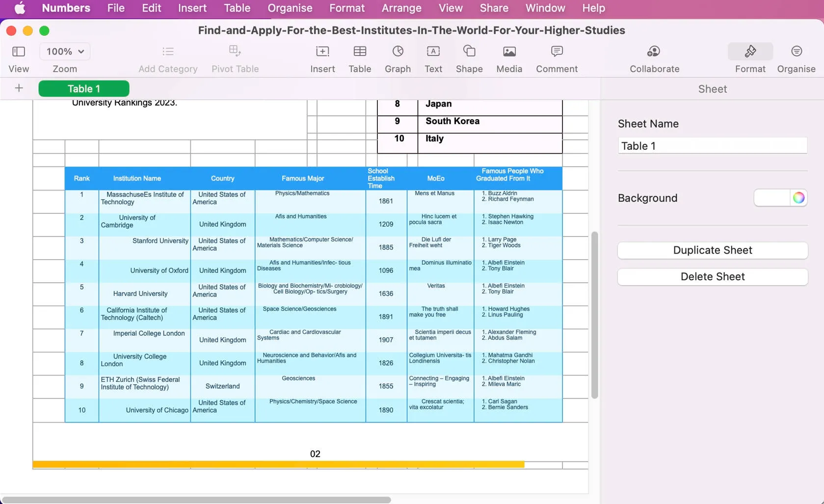Click the Delete Sheet button

coord(712,277)
